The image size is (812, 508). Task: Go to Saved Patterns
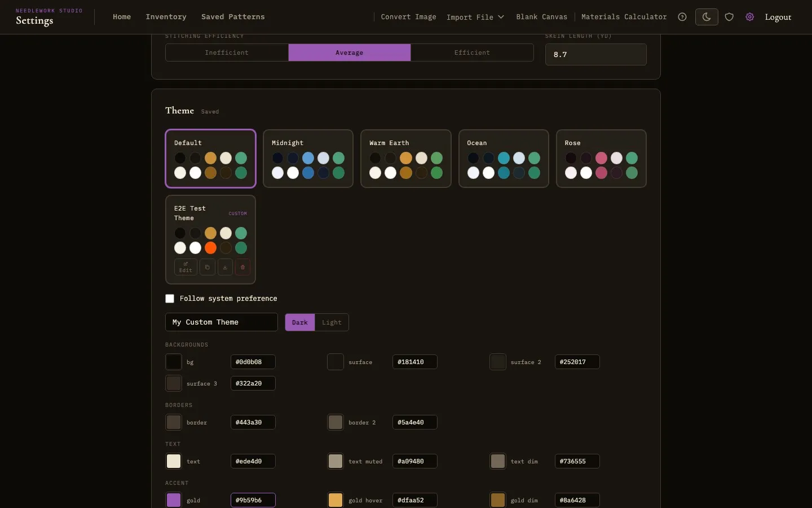coord(233,17)
